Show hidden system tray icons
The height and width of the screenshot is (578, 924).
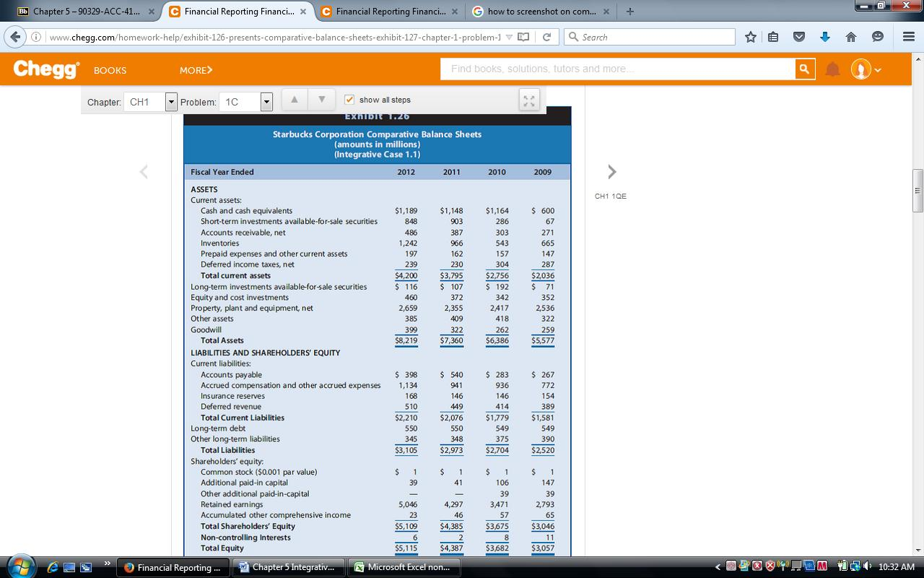coord(718,567)
